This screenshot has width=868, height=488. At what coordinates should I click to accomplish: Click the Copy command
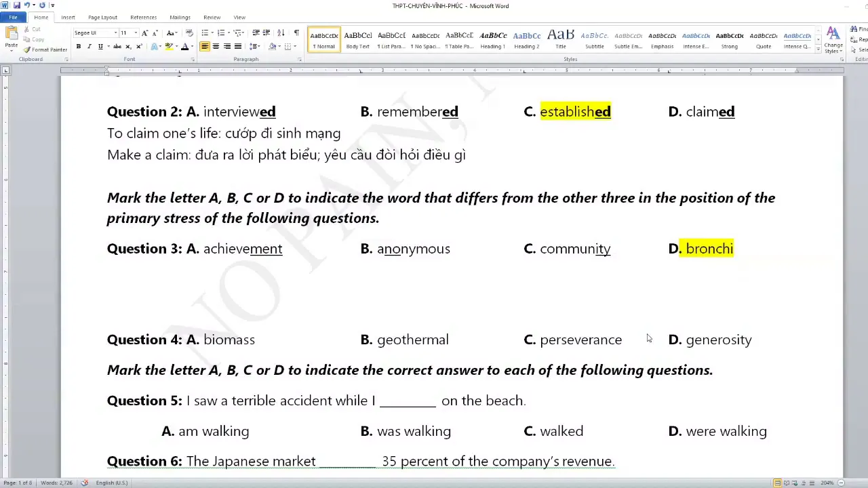pyautogui.click(x=33, y=39)
